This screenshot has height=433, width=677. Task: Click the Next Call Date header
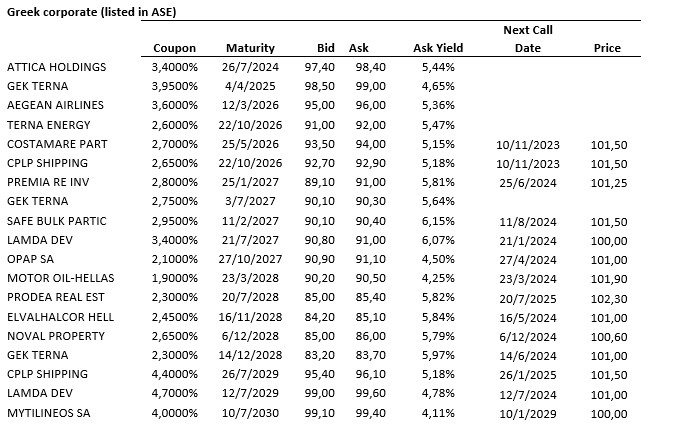point(527,39)
